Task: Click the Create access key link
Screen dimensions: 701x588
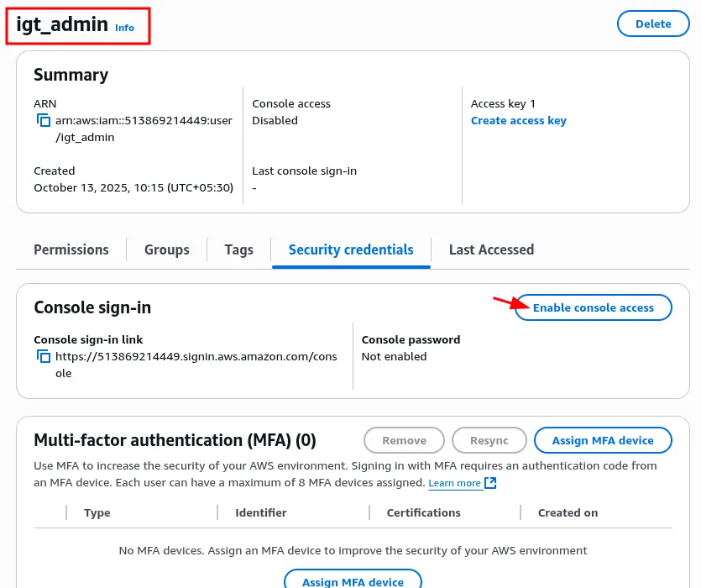Action: [x=518, y=121]
